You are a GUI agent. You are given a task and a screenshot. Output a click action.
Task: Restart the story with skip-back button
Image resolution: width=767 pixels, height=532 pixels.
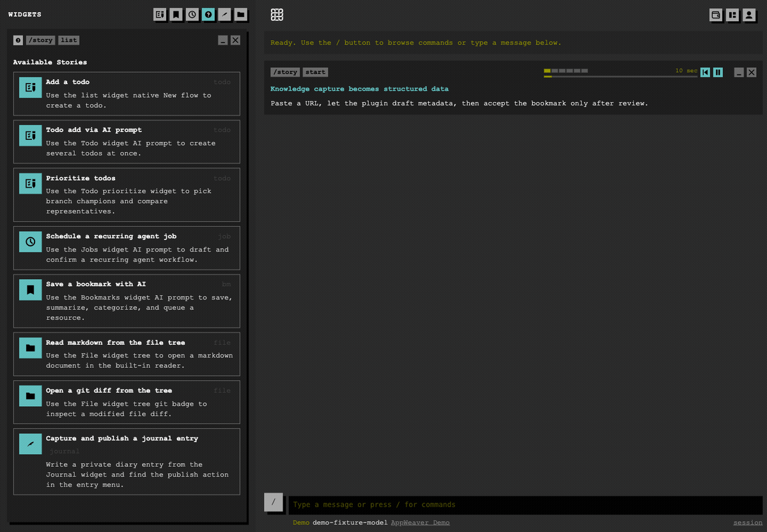tap(705, 72)
